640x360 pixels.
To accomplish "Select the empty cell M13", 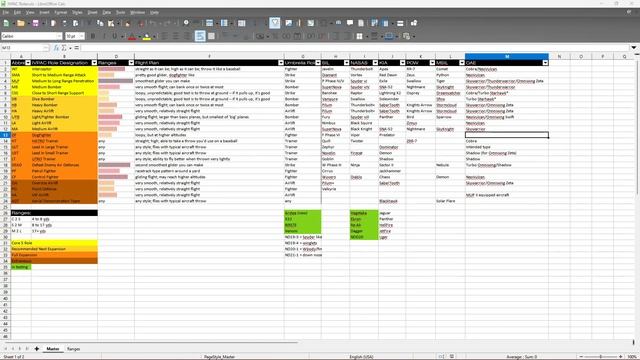I will click(507, 135).
